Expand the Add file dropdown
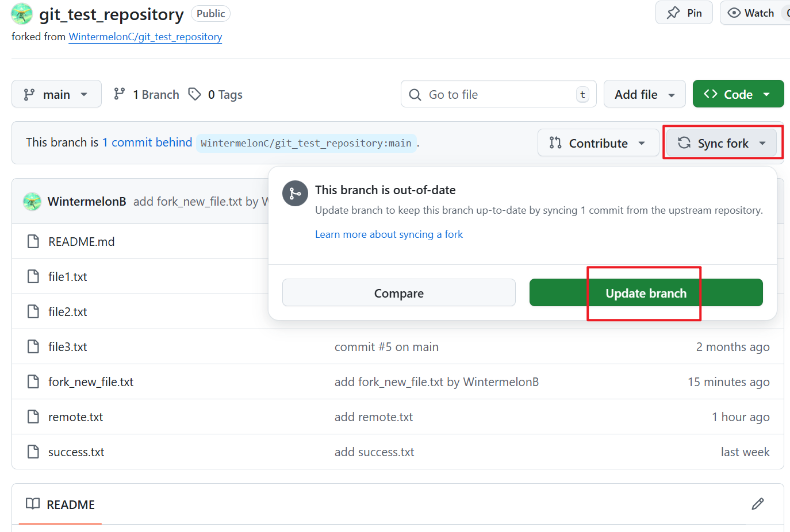 644,94
